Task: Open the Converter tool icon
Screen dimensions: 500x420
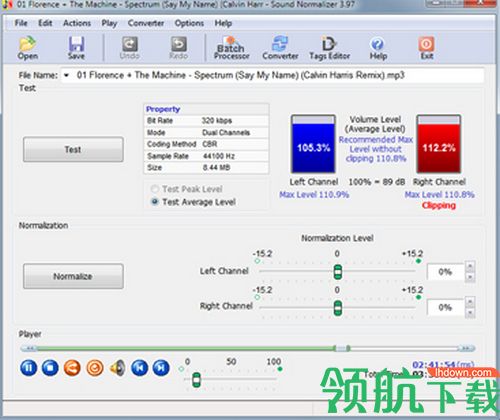Action: pyautogui.click(x=280, y=48)
